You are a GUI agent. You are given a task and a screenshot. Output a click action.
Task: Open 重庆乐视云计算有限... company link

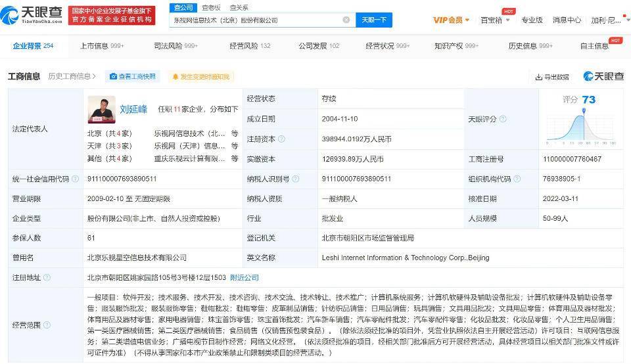click(x=189, y=158)
